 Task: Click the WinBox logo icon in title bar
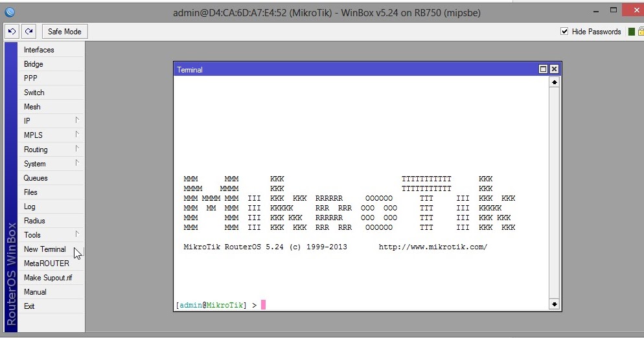pos(10,12)
